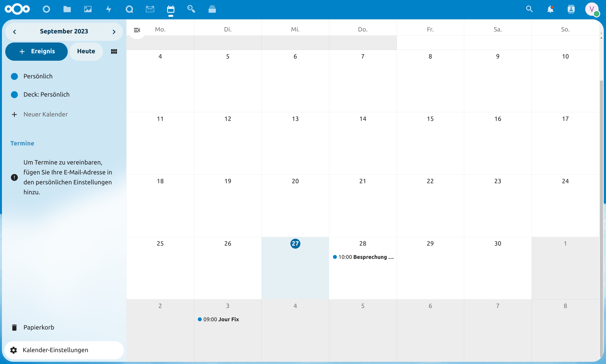Screen dimensions: 606x364
Task: Open the Mail app
Action: pos(150,9)
